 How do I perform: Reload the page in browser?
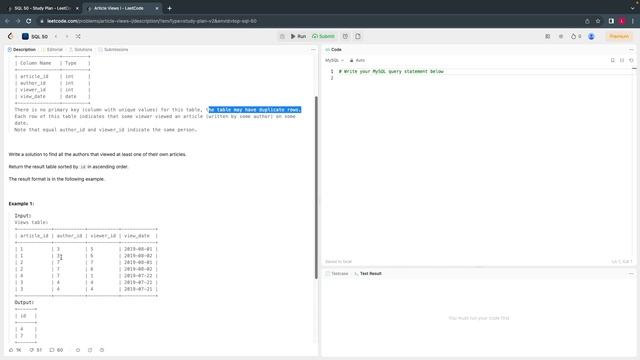click(x=29, y=21)
